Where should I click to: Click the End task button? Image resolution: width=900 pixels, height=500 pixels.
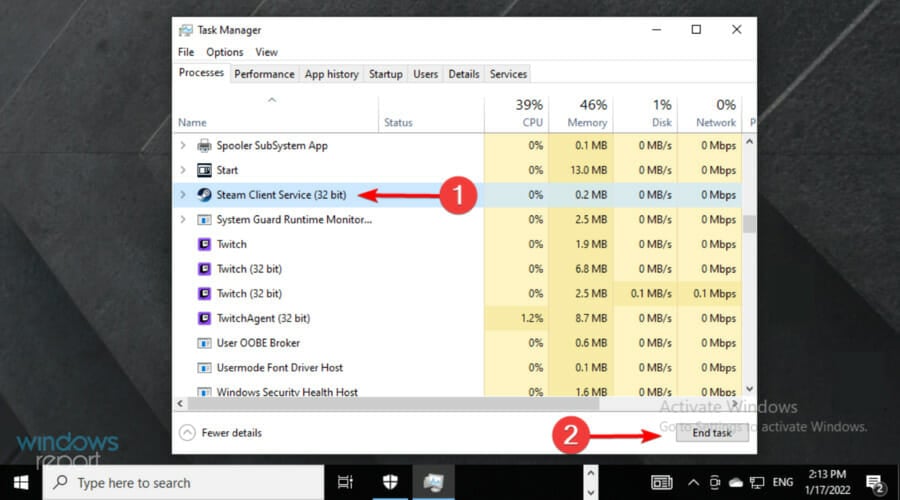pos(712,433)
